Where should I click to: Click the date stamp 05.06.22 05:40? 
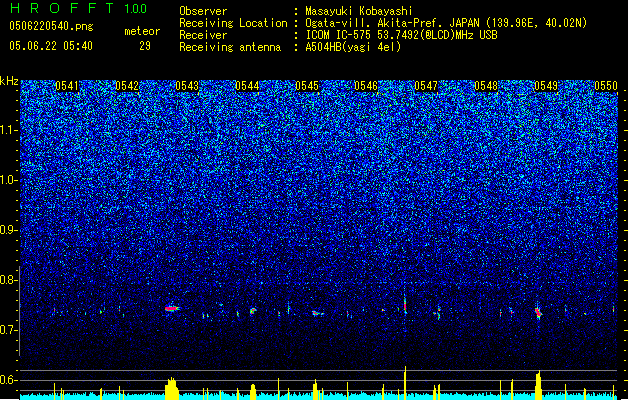tap(51, 46)
